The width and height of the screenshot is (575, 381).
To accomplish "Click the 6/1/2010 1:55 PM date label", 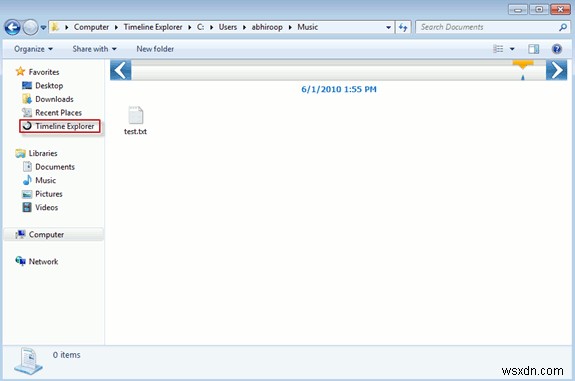I will 339,89.
